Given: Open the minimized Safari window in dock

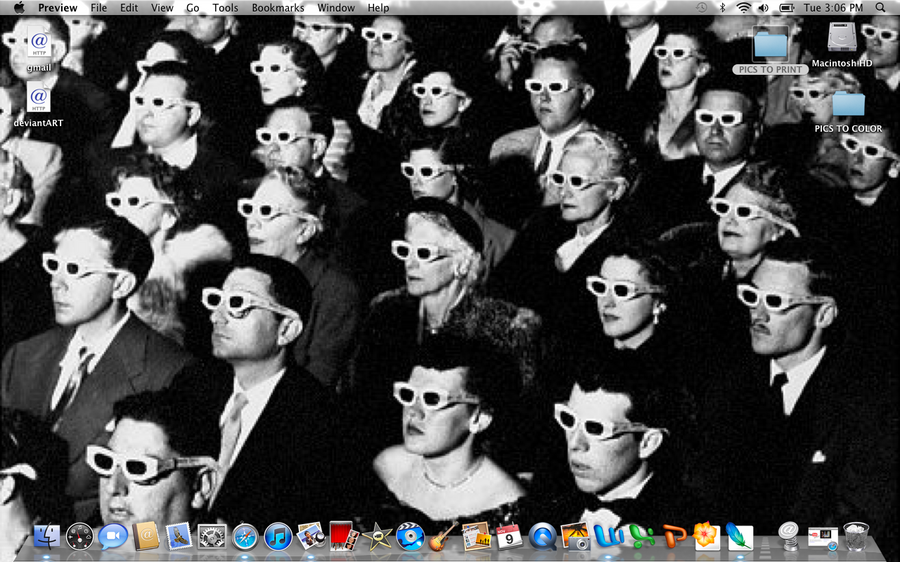Looking at the screenshot, I should coord(822,537).
